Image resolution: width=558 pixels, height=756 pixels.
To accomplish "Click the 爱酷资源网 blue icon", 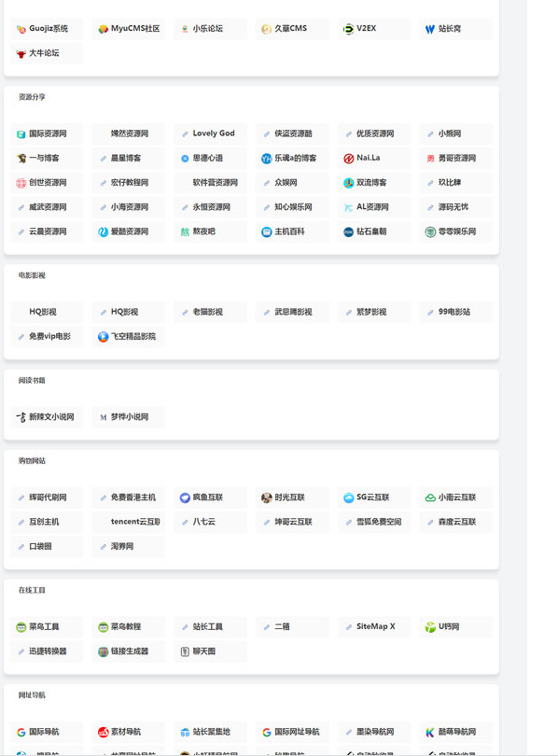I will [104, 232].
